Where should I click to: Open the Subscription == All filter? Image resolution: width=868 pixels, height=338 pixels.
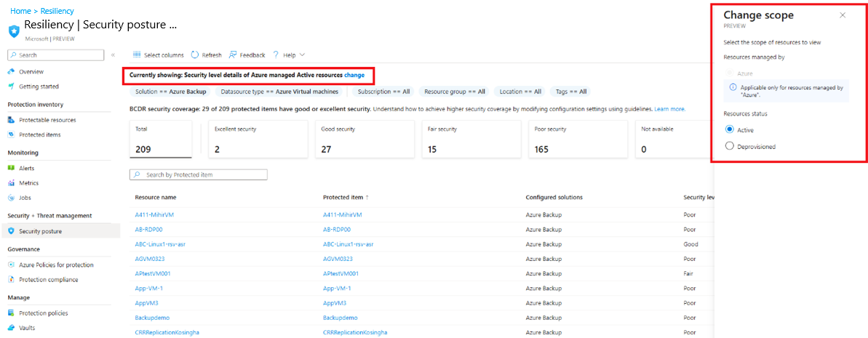click(x=383, y=92)
